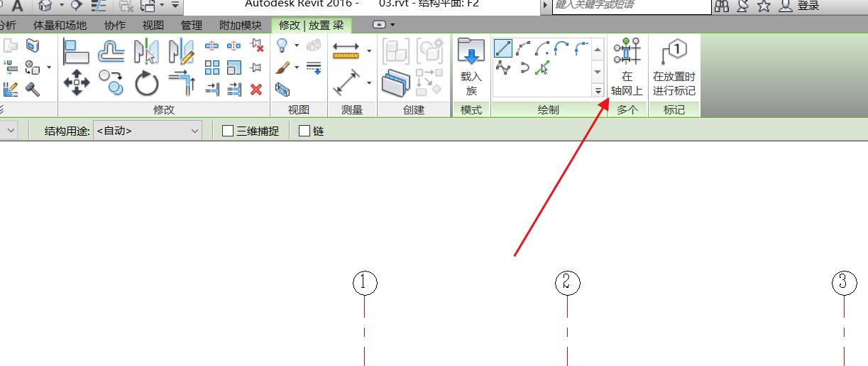This screenshot has height=366, width=868.
Task: Click draw gallery down arrow
Action: 598,72
